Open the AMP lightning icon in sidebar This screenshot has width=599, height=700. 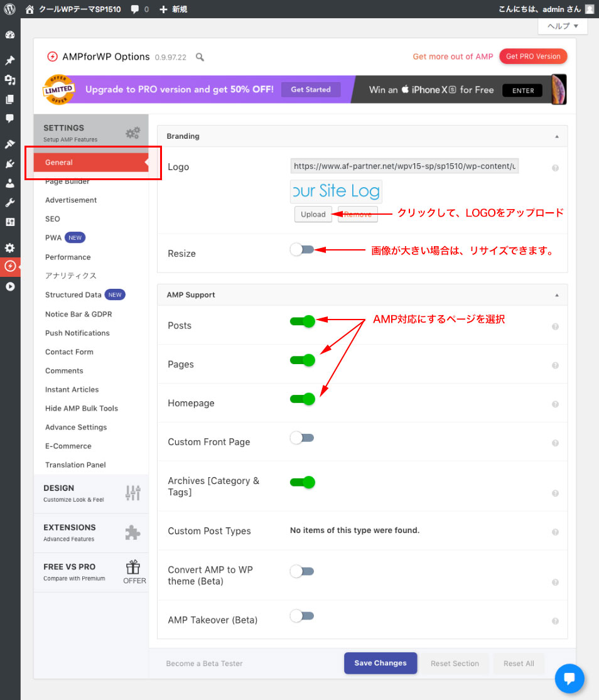pos(10,267)
